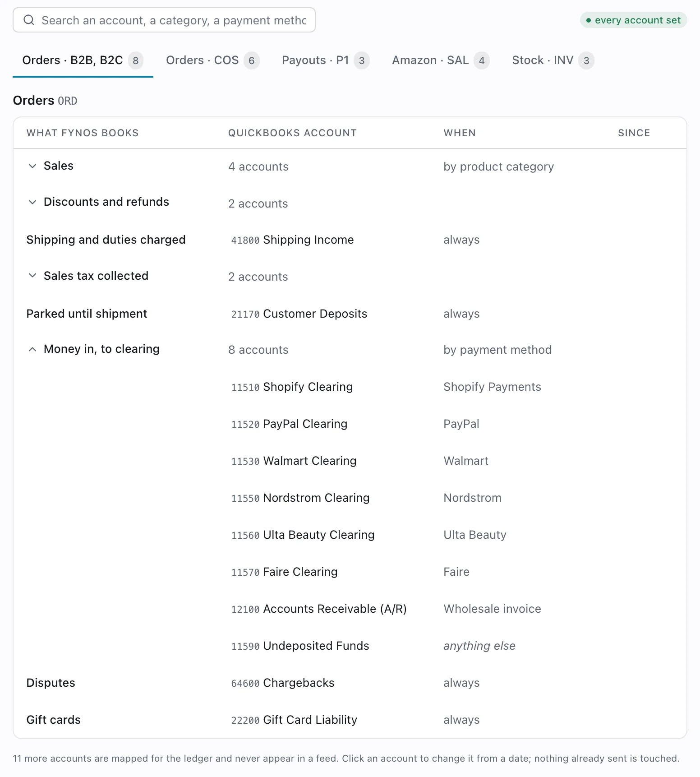This screenshot has height=777, width=700.
Task: Click the 'Wholesale invoice' condition text
Action: [x=492, y=609]
